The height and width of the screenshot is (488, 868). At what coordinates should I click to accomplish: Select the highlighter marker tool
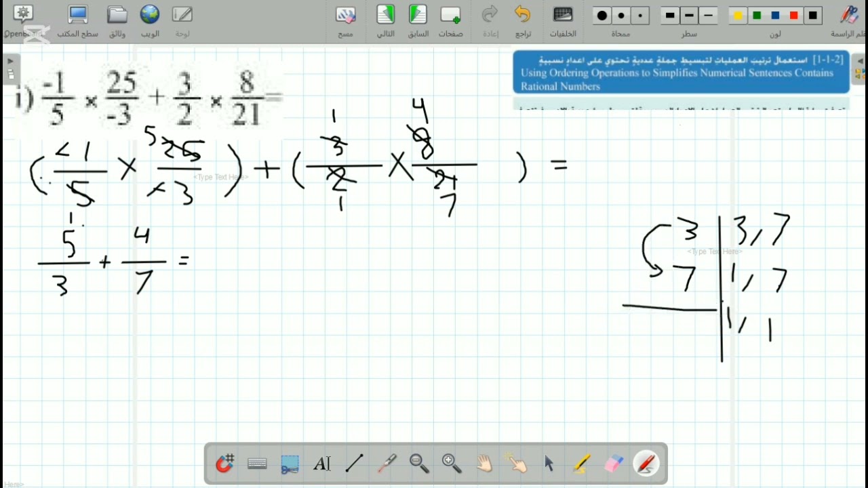point(581,464)
